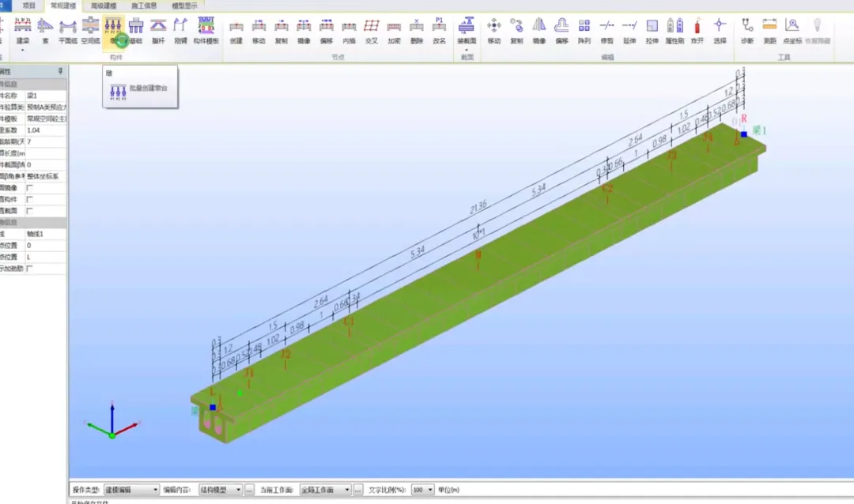Select the 刚臂 rigid arm tool
Image resolution: width=854 pixels, height=504 pixels.
pos(180,30)
